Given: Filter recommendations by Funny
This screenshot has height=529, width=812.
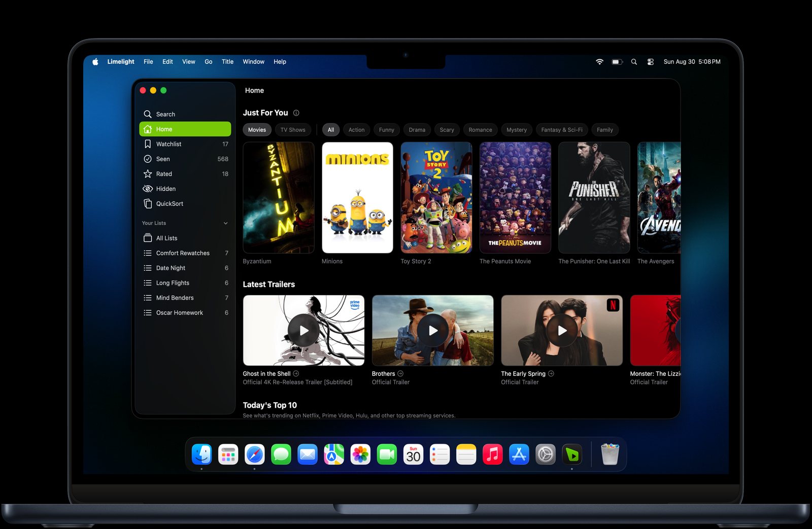Looking at the screenshot, I should pyautogui.click(x=387, y=130).
